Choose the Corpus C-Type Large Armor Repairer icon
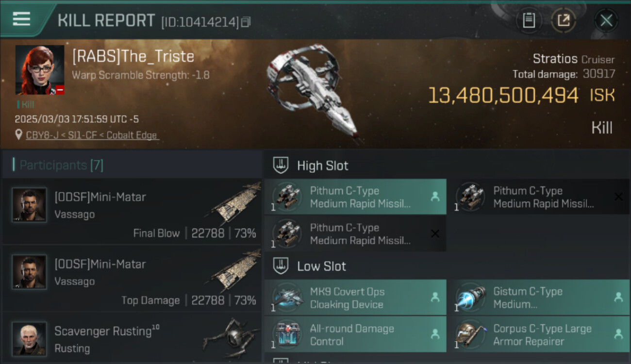The height and width of the screenshot is (364, 631). click(x=471, y=334)
